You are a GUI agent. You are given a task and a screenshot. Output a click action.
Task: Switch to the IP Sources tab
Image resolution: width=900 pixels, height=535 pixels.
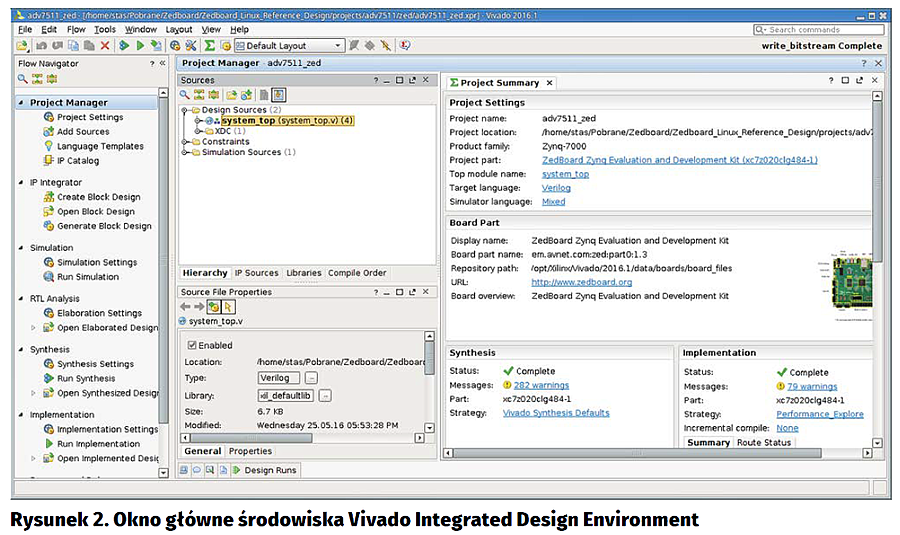point(256,273)
